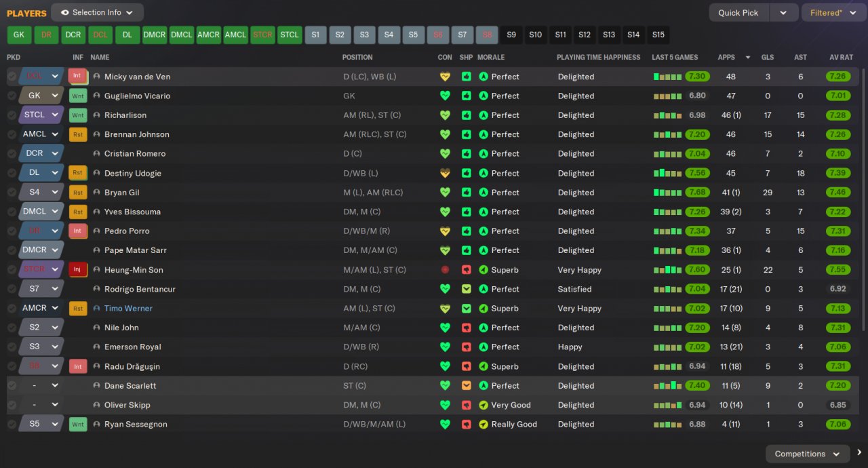Open the Selection Info dropdown
Viewport: 868px width, 468px height.
coord(97,12)
